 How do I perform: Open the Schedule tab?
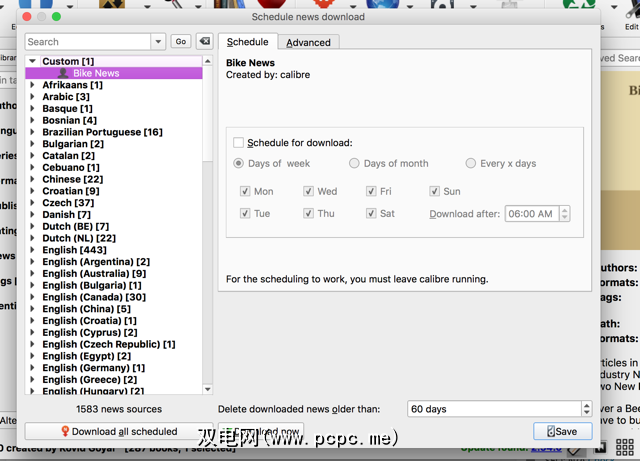click(x=247, y=42)
